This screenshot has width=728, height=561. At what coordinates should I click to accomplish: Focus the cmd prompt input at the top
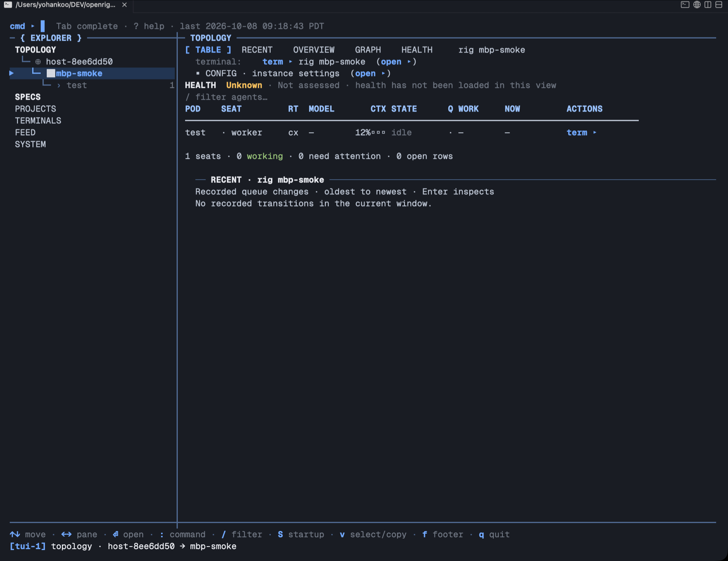click(42, 26)
